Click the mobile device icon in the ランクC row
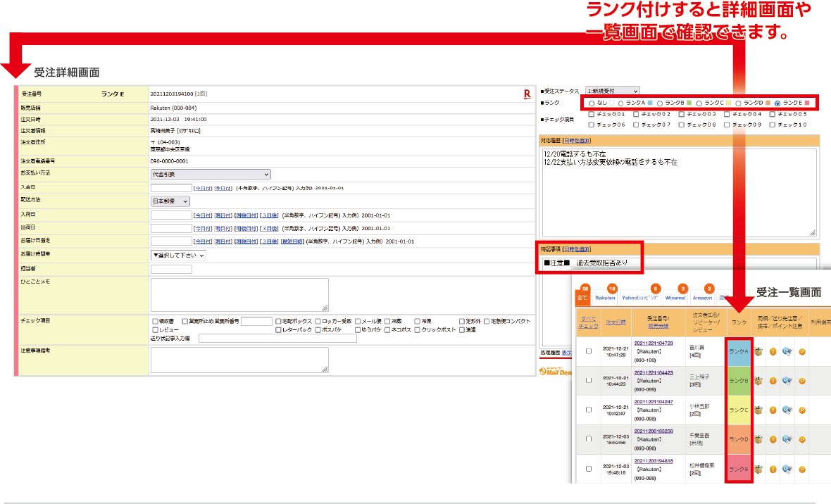This screenshot has height=504, width=831. 786,410
